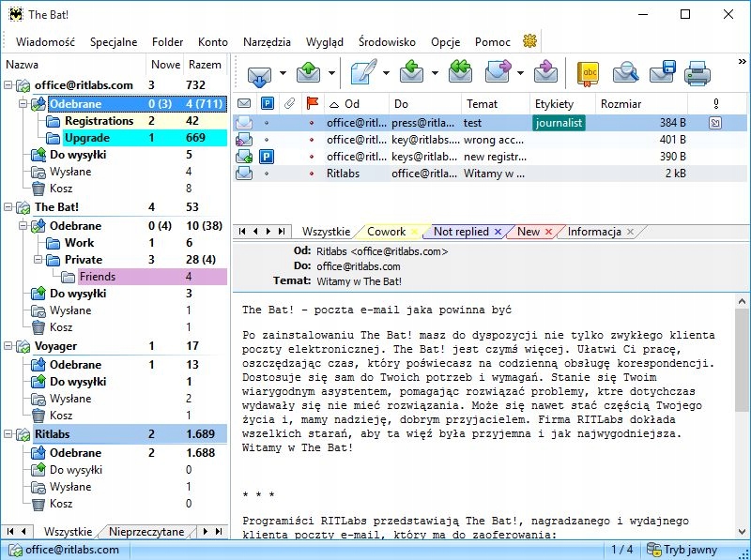Toggle the parked flag on the keys@ritlabs message

point(267,157)
